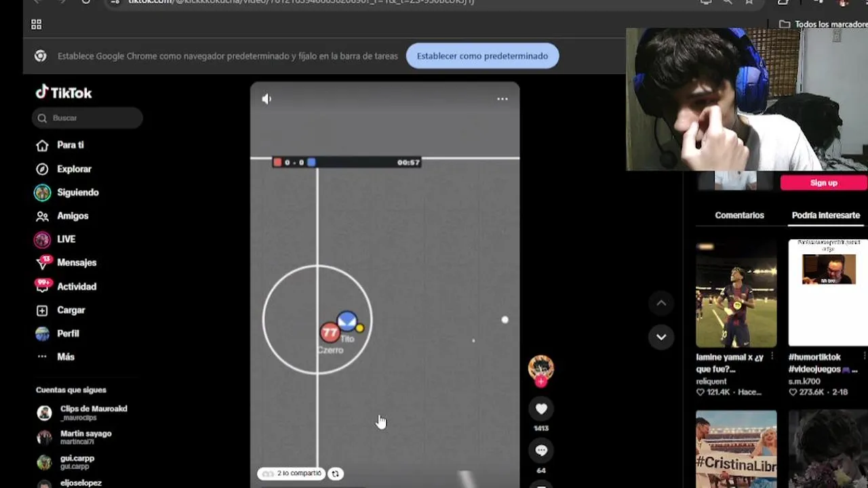Click the Buscar search field
This screenshot has width=868, height=488.
(x=87, y=118)
